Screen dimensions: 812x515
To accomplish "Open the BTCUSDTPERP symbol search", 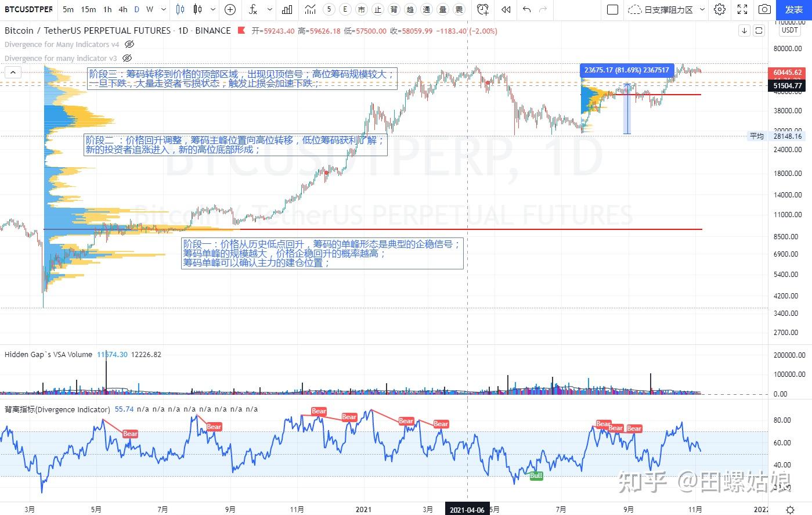I will click(x=28, y=9).
